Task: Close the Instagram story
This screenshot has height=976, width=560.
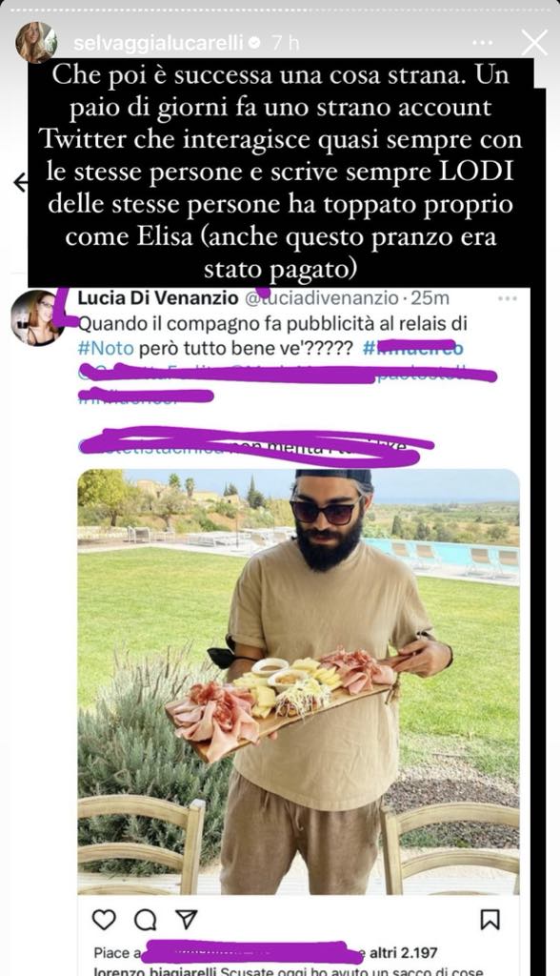Action: (x=534, y=43)
